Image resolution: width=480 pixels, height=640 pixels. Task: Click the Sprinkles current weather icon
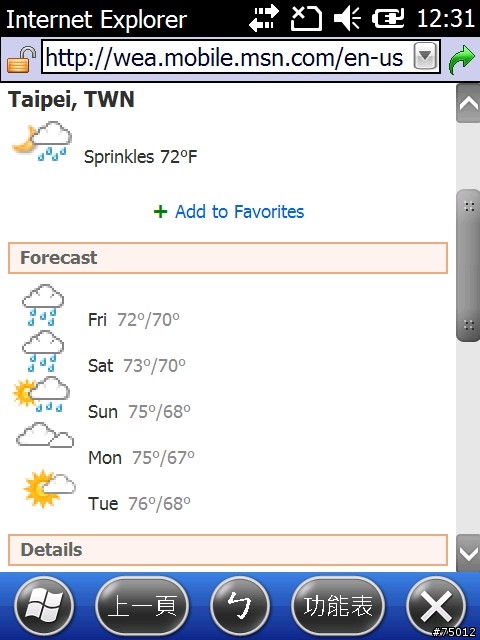pyautogui.click(x=42, y=142)
